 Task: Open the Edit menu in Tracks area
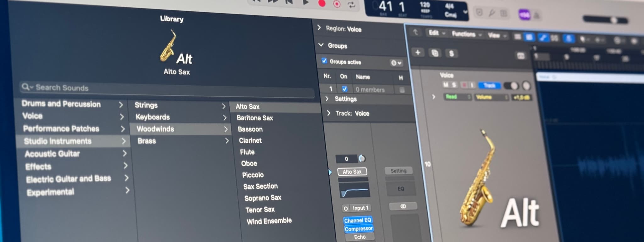point(437,33)
